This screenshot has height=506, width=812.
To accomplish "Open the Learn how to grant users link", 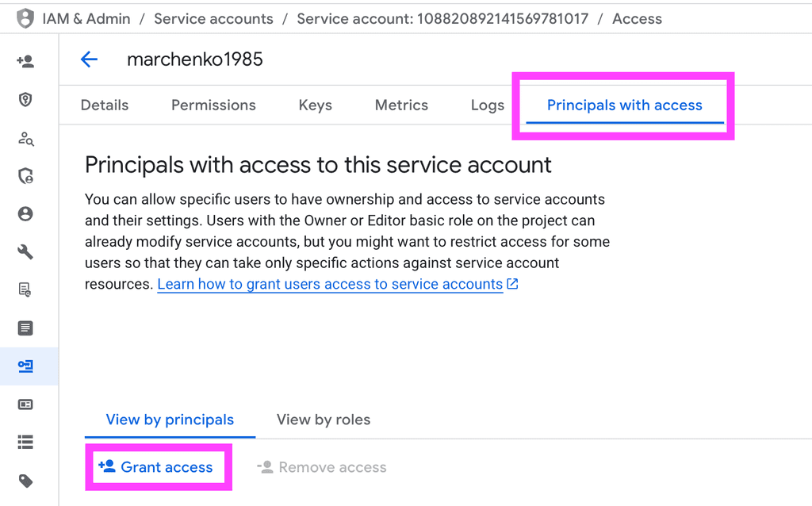I will point(330,284).
